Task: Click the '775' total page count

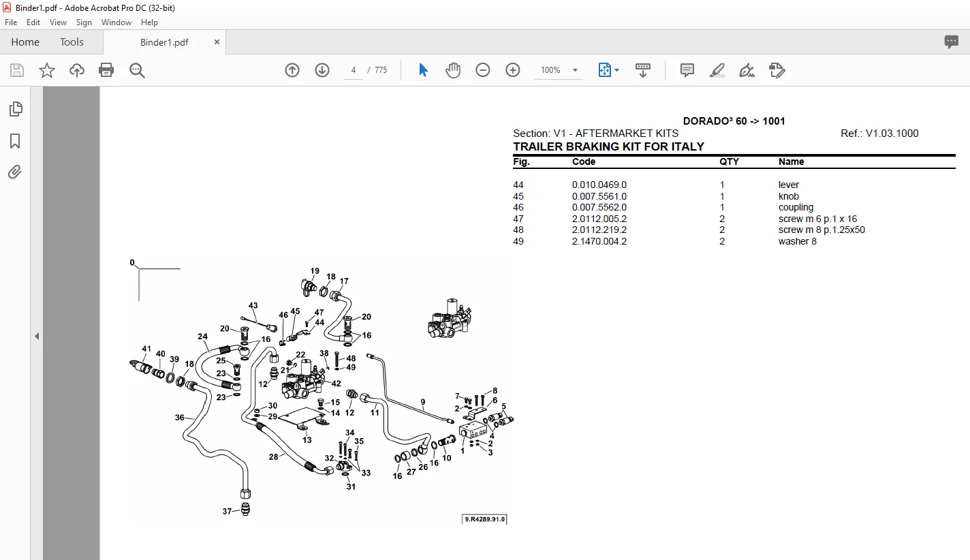Action: (381, 70)
